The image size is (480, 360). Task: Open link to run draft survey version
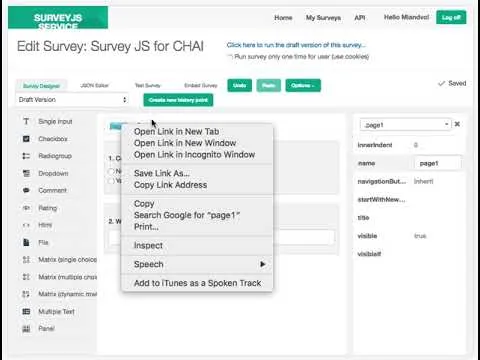[x=296, y=45]
